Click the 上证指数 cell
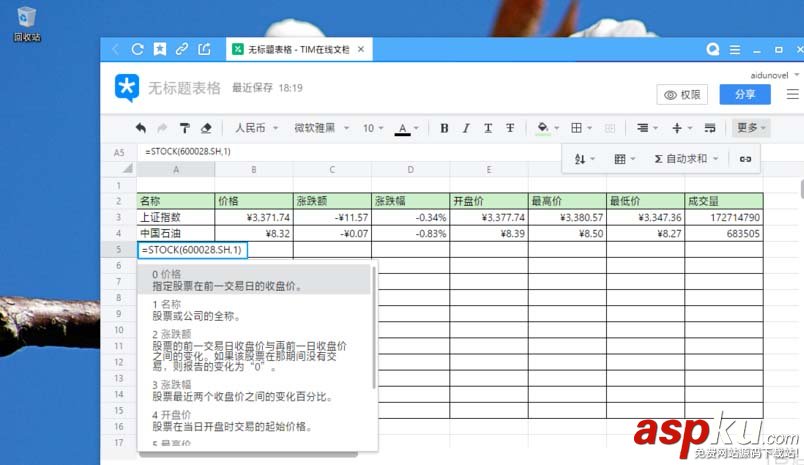Screen dimensions: 804x465 tap(175, 217)
